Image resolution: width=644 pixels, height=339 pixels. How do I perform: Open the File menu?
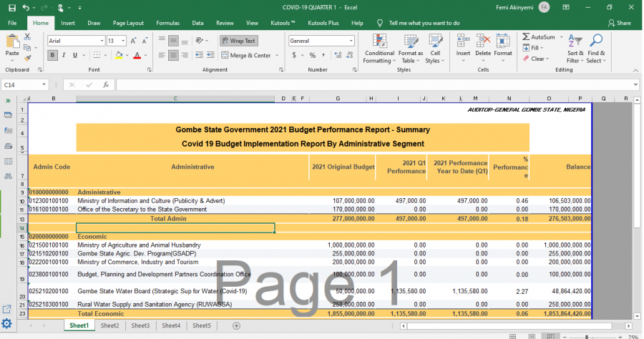click(x=12, y=23)
